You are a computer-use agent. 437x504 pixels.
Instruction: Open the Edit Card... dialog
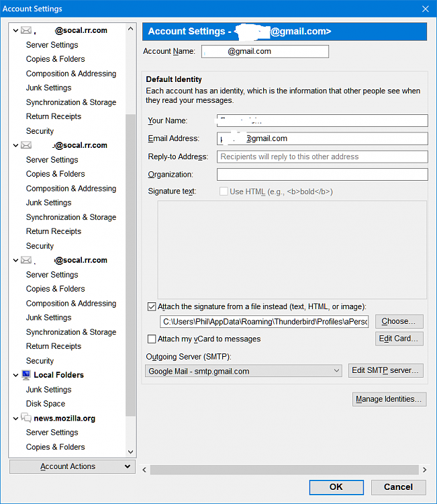399,339
